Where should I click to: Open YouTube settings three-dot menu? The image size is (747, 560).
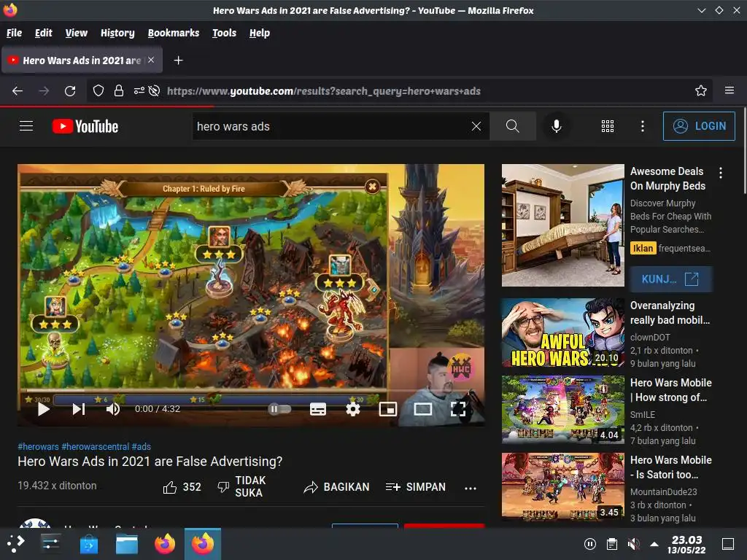(x=642, y=126)
